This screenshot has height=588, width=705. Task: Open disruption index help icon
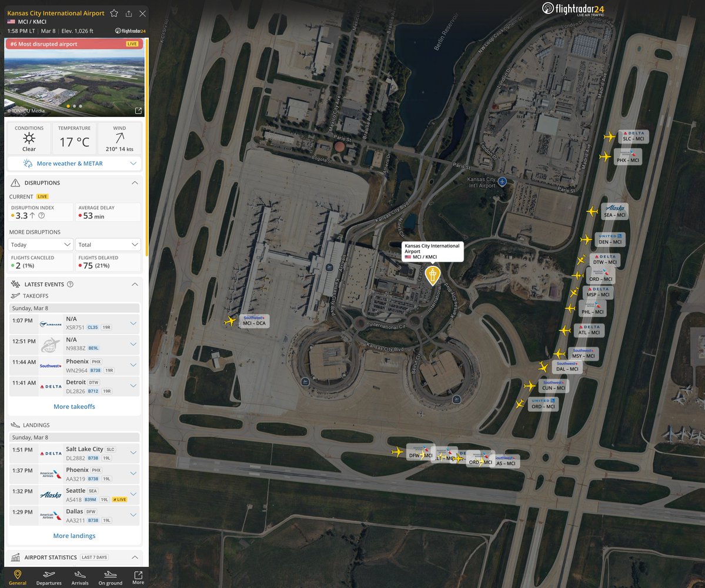[x=42, y=216]
